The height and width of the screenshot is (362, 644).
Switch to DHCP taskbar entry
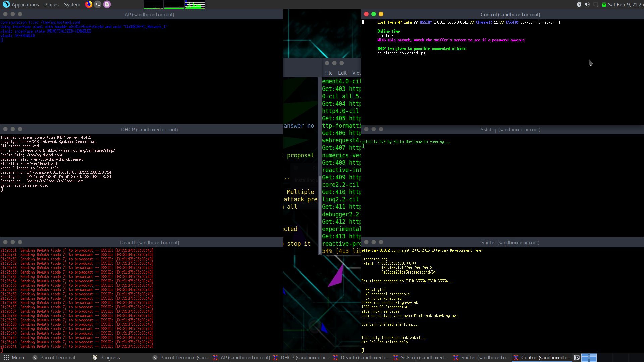[x=301, y=358]
